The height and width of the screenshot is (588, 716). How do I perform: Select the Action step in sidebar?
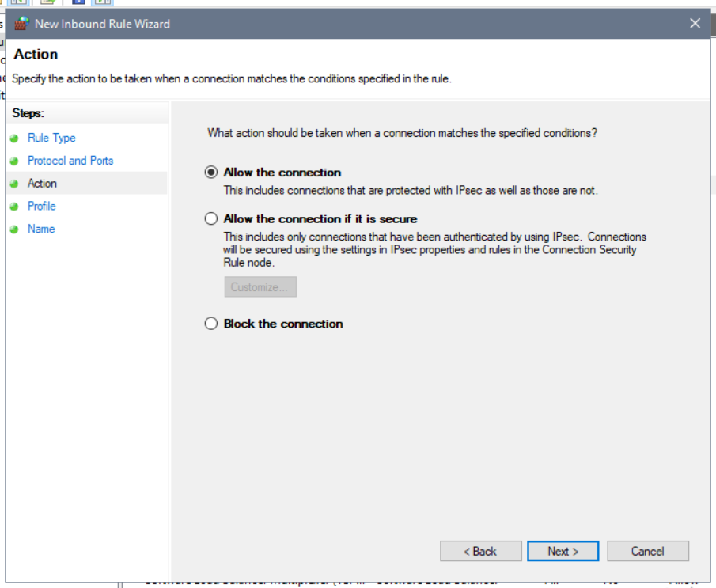tap(42, 184)
